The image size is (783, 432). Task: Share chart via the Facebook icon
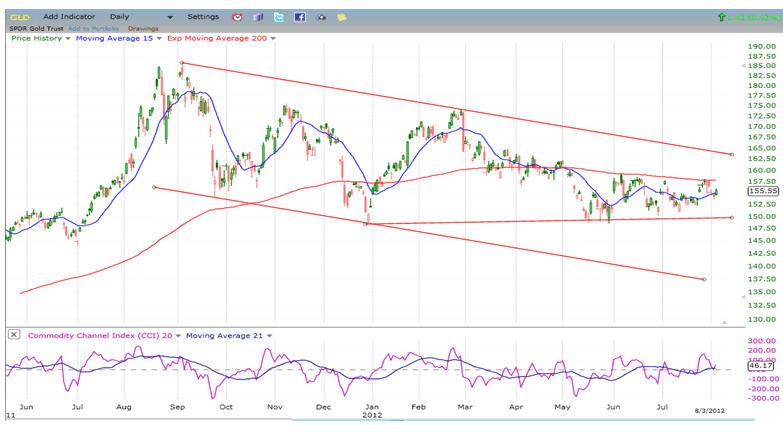pyautogui.click(x=298, y=17)
